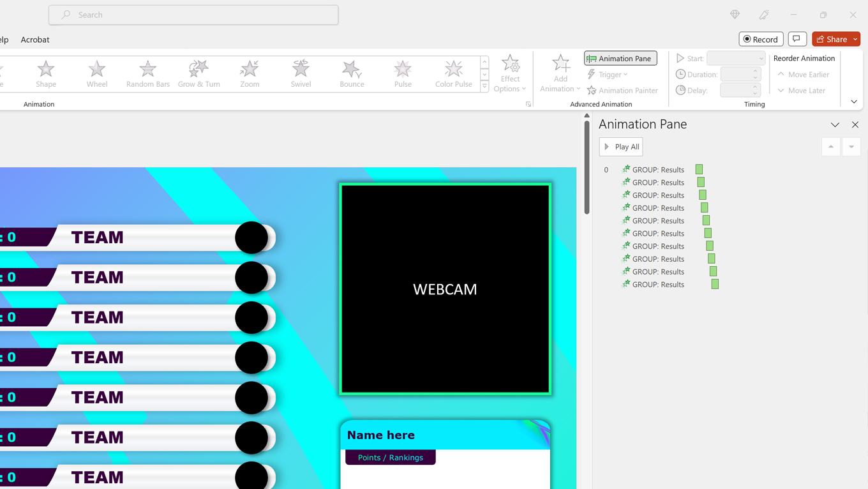
Task: Click in the Search box
Action: tap(193, 15)
